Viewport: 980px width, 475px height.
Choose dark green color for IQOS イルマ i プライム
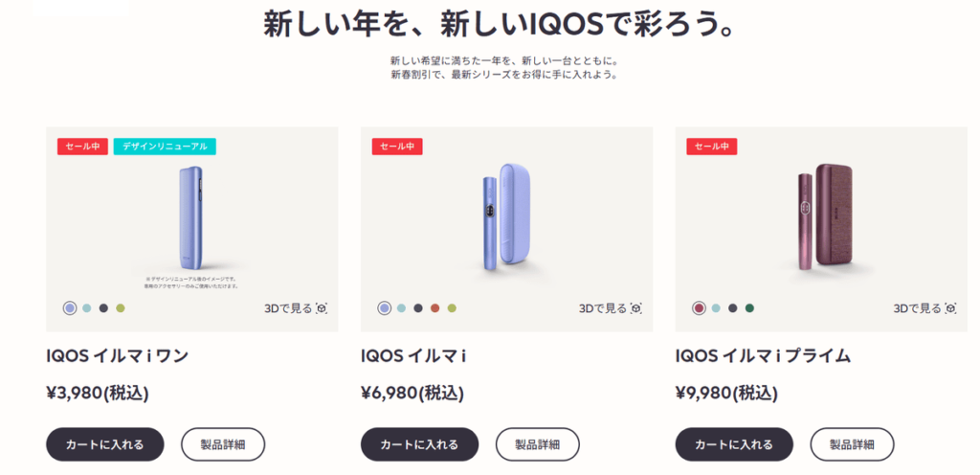point(749,308)
